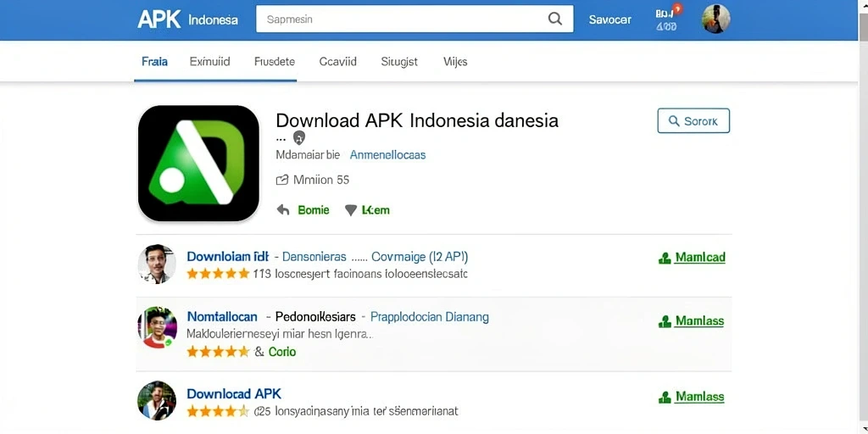Click the star rating in Download APK row

point(218,411)
